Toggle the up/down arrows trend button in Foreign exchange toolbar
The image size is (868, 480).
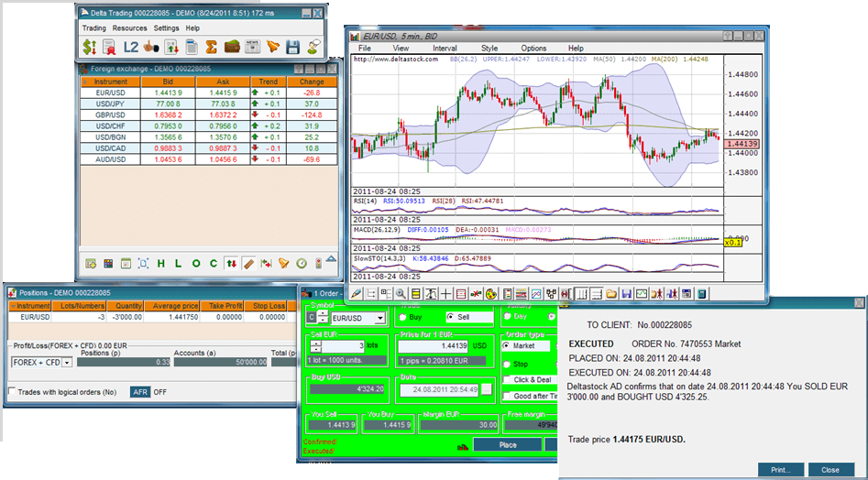231,264
